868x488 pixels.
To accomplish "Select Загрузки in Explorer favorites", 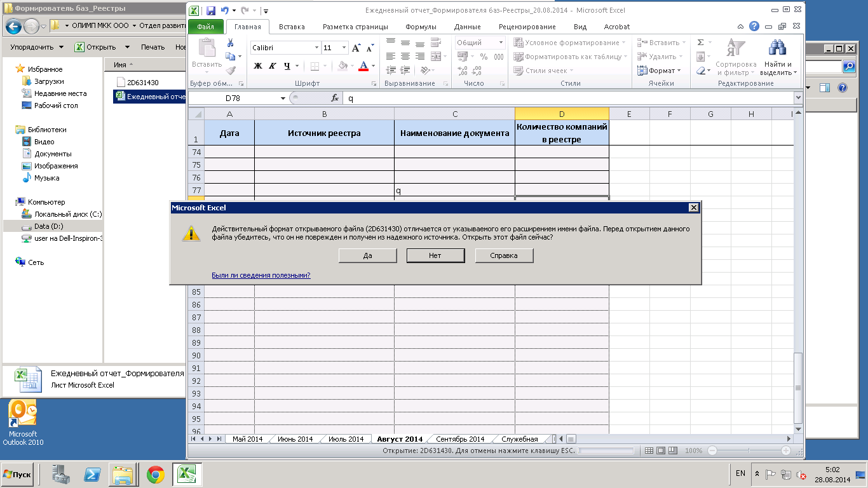I will pyautogui.click(x=49, y=81).
